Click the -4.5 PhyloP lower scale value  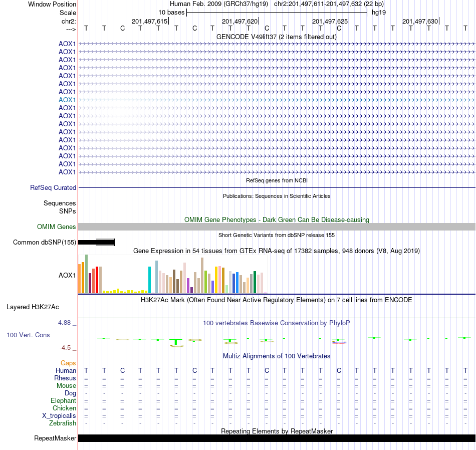[65, 348]
